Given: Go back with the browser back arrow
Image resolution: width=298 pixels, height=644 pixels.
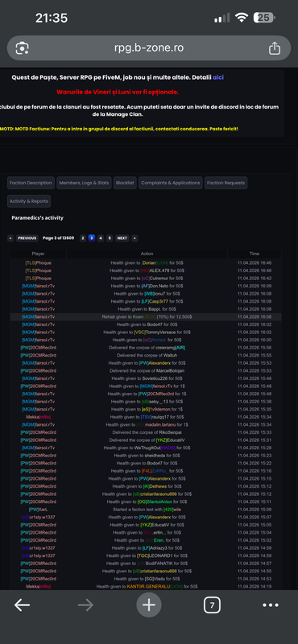Looking at the screenshot, I should coord(23,605).
